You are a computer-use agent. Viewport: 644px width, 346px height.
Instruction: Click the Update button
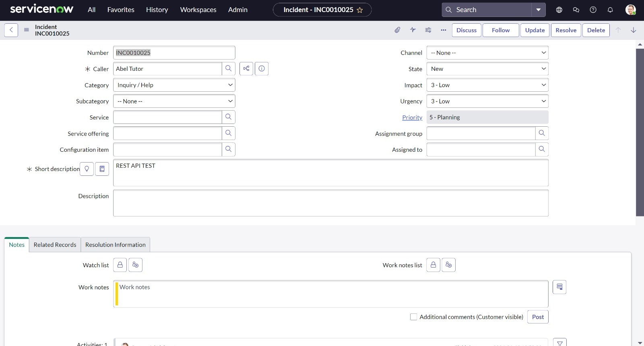[x=535, y=30]
